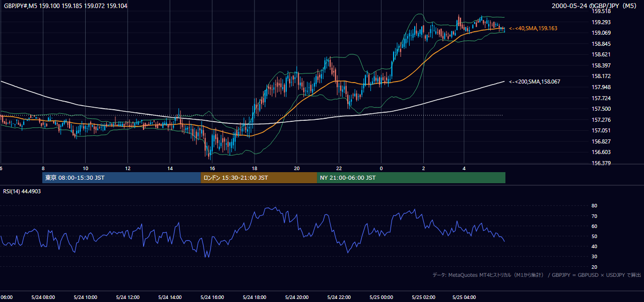
Task: Select the ロンドン 15:30-21:00 JST session bar
Action: click(259, 178)
